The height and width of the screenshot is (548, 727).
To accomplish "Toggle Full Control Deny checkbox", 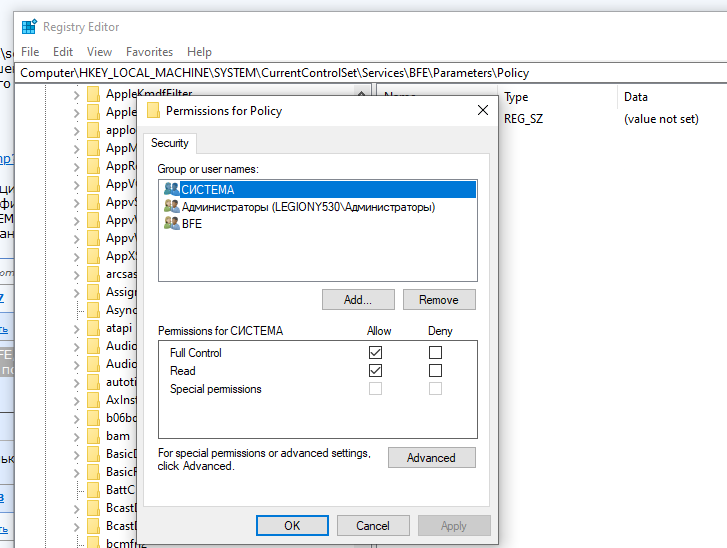I will click(435, 352).
